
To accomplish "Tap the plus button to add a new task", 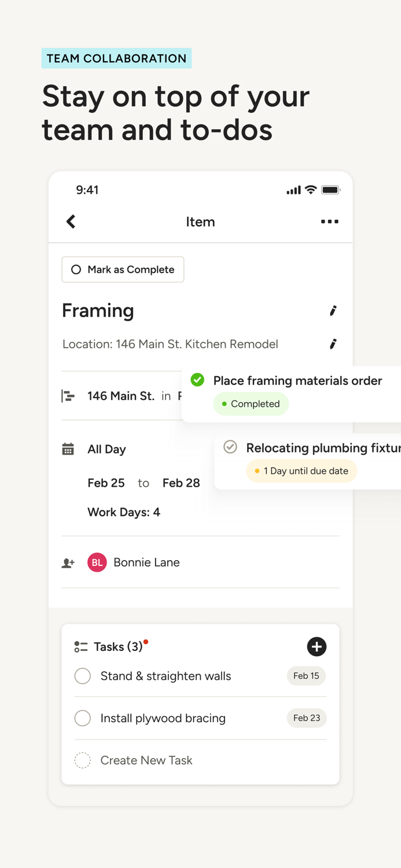I will click(317, 646).
